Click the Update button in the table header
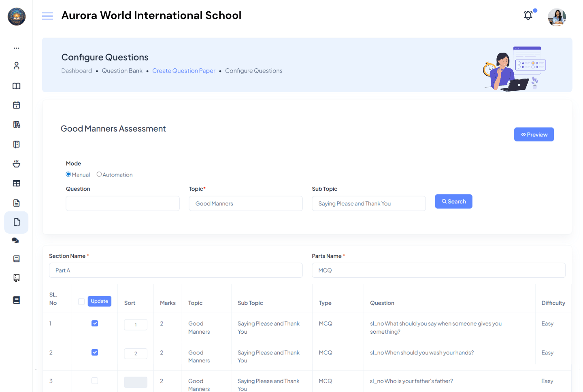Screen dimensions: 583x392 pyautogui.click(x=99, y=301)
